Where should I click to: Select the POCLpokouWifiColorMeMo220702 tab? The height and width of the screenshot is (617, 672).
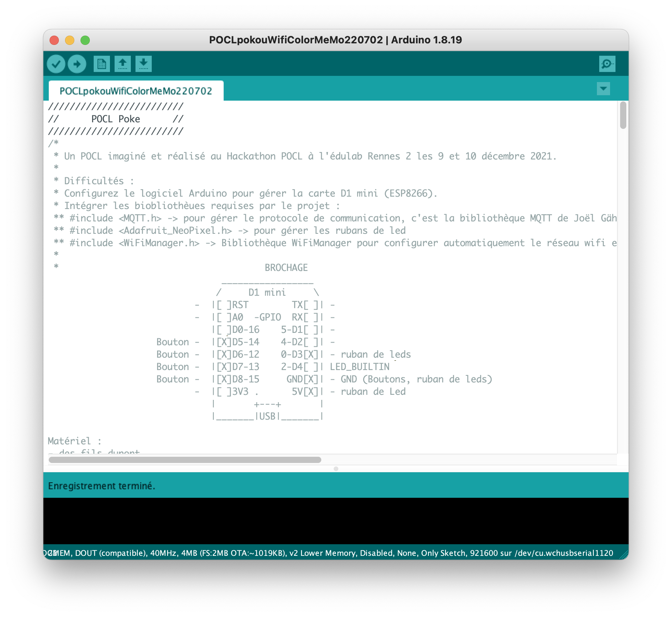(x=136, y=91)
